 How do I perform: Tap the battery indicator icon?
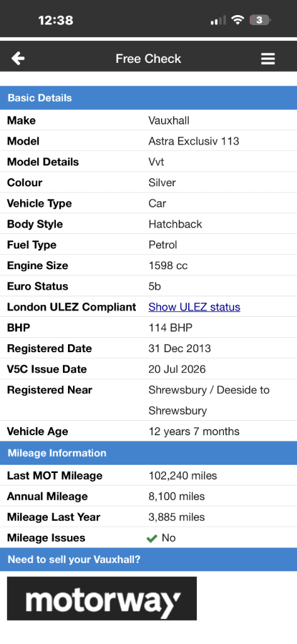coord(260,19)
